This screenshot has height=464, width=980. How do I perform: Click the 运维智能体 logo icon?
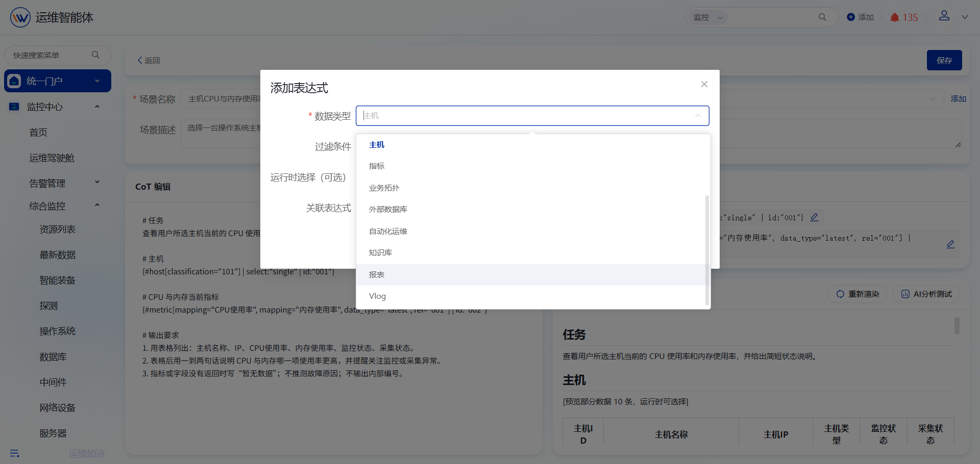20,17
